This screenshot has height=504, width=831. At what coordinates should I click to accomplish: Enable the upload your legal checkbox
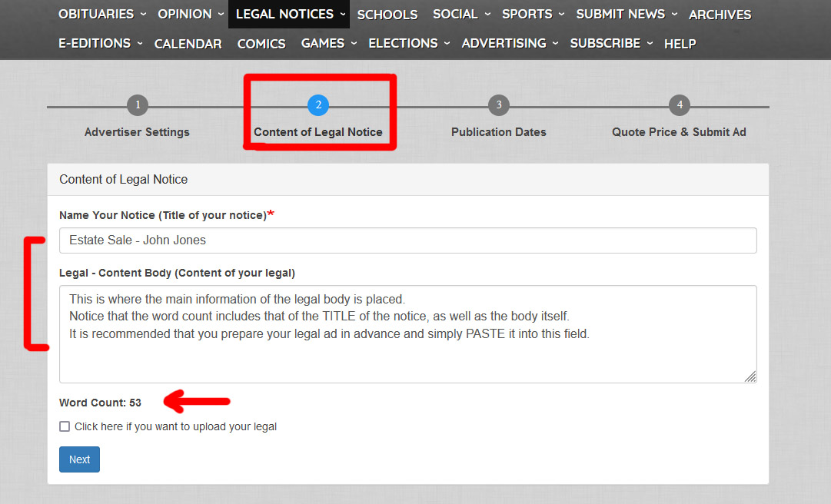[65, 426]
